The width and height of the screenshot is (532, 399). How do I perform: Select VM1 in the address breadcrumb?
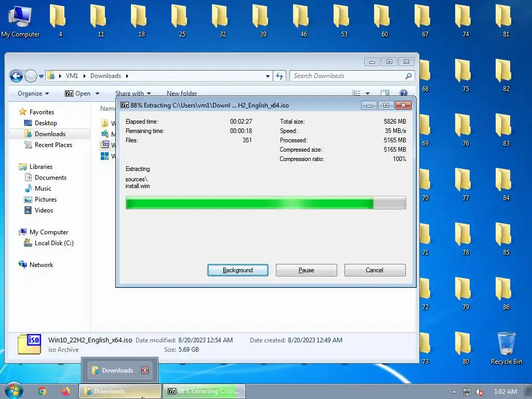coord(72,76)
